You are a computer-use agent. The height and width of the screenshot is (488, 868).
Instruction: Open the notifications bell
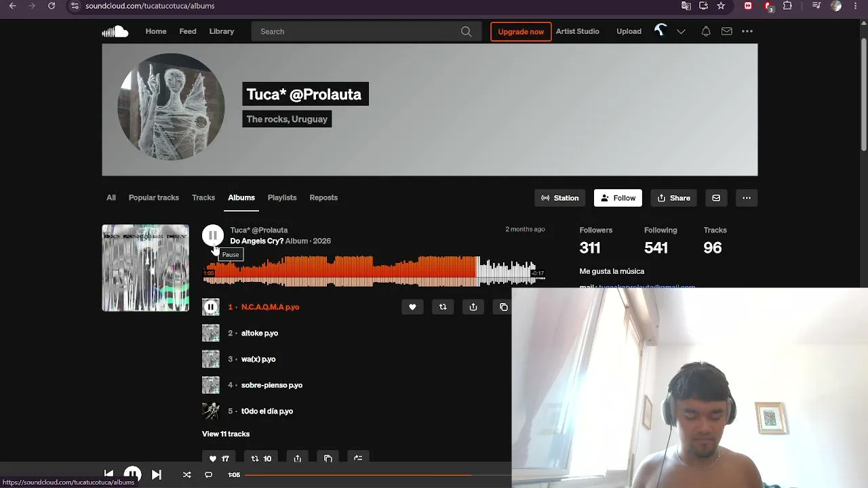[x=706, y=31]
